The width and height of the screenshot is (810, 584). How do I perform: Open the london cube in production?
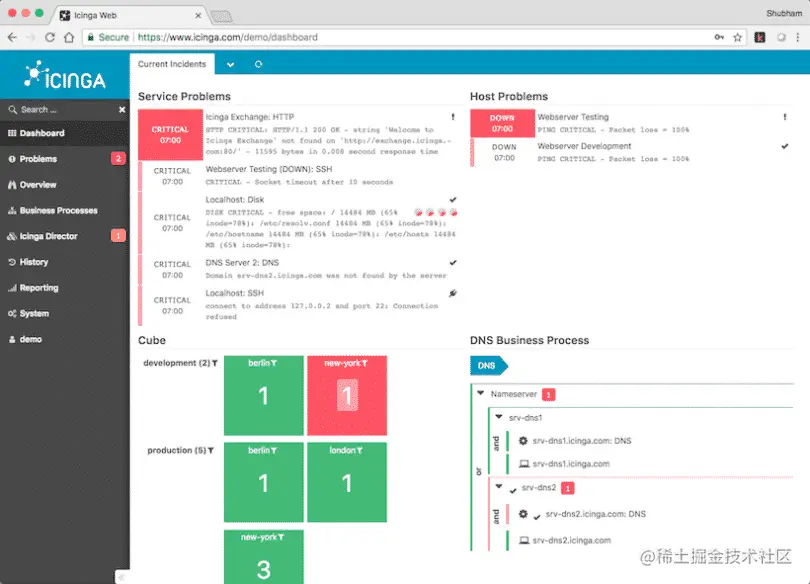[x=347, y=482]
